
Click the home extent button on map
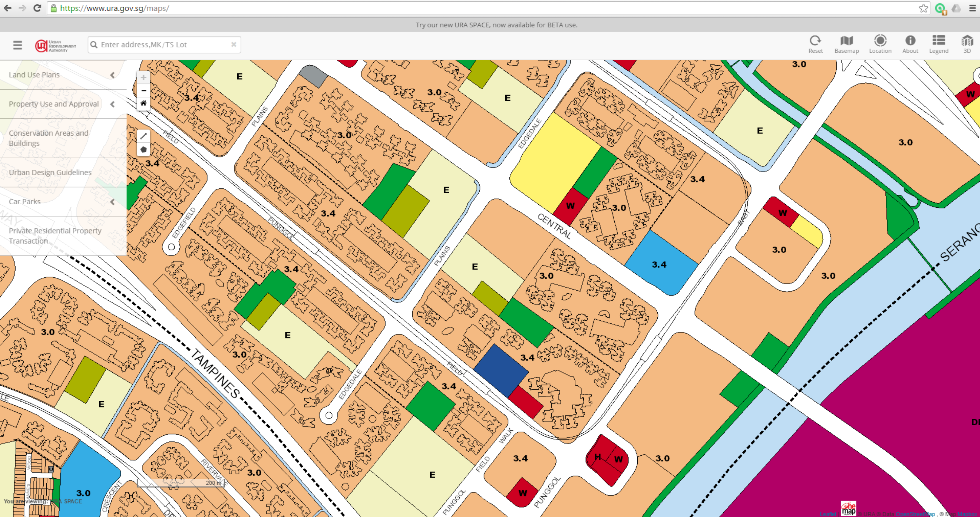pos(143,103)
